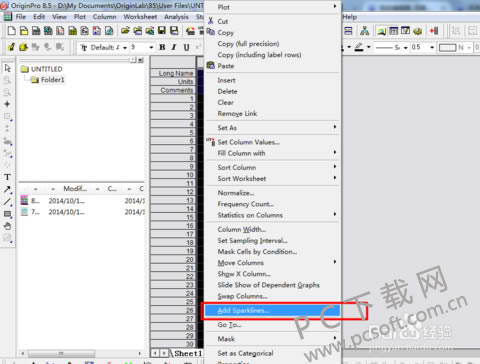
Task: Open the File menu
Action: [21, 17]
